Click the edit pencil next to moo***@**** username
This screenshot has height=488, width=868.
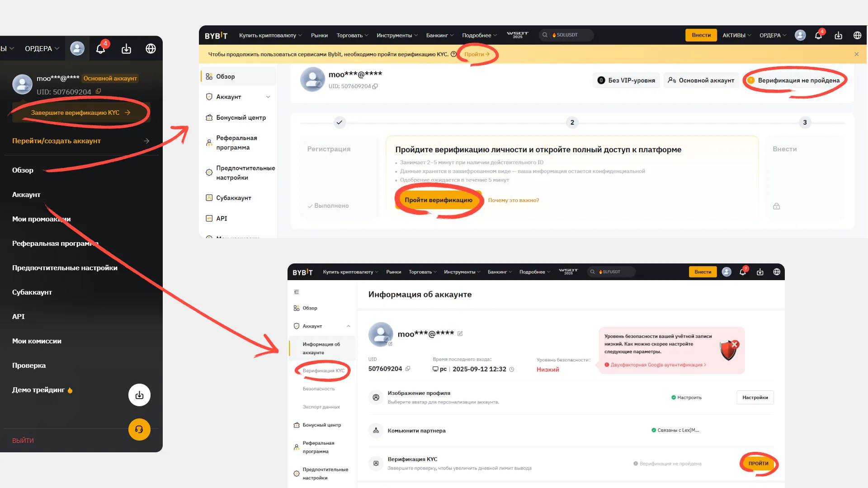point(460,334)
